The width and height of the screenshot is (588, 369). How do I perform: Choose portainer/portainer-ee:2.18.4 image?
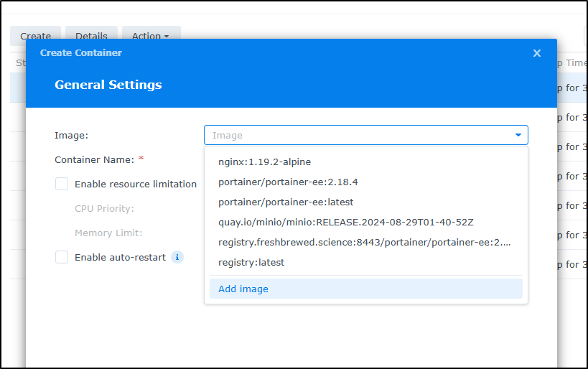click(x=365, y=182)
